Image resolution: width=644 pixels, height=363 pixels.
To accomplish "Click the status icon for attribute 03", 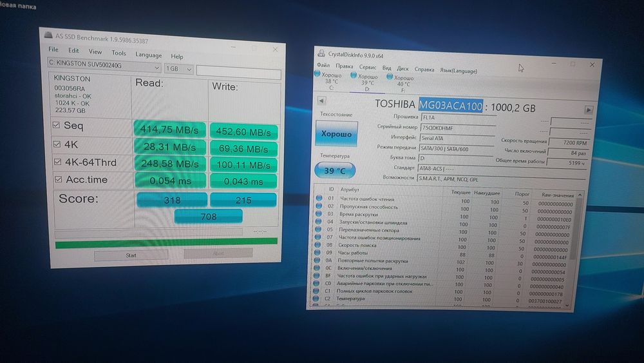I will pos(318,213).
